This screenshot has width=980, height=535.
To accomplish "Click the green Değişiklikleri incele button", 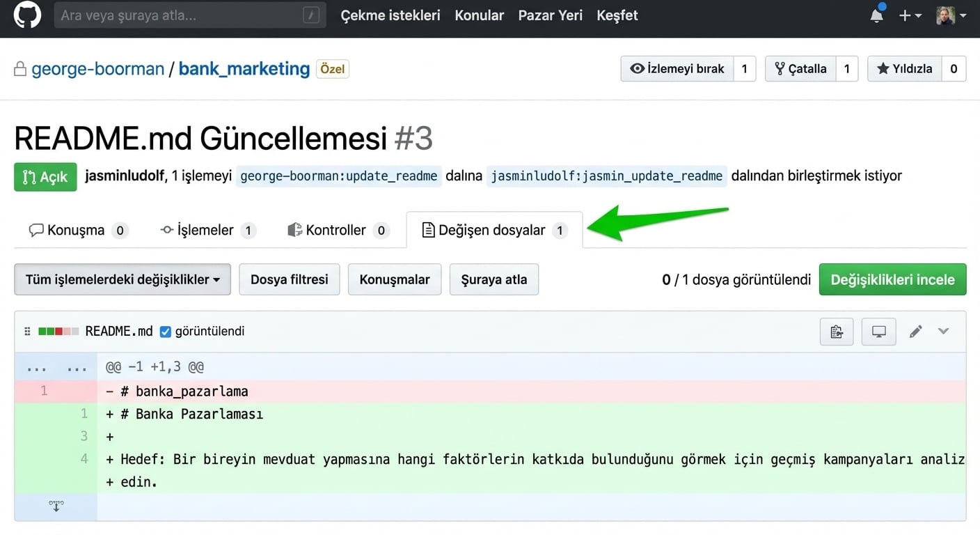I will pyautogui.click(x=892, y=279).
